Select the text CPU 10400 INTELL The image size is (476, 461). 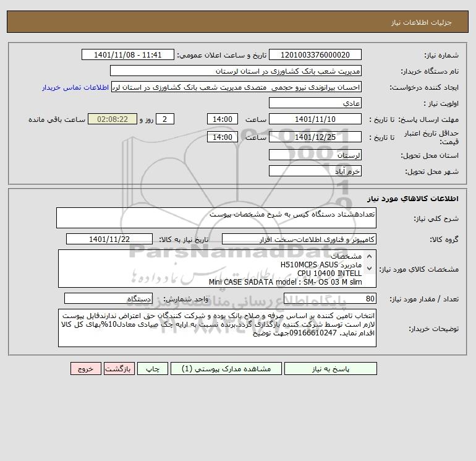[x=329, y=273]
